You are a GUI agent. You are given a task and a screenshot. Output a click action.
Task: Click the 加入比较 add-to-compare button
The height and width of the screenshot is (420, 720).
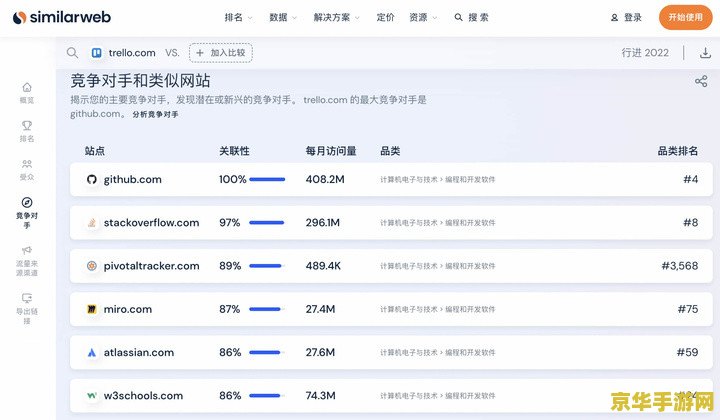pyautogui.click(x=221, y=53)
